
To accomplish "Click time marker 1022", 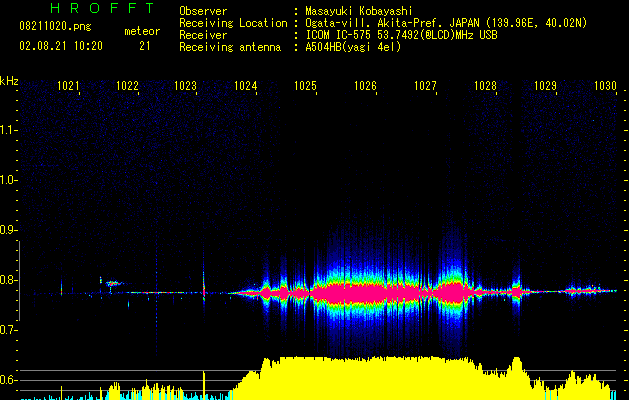I will 127,86.
